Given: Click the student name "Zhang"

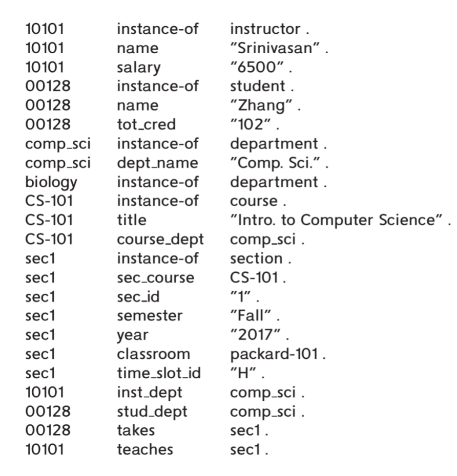Looking at the screenshot, I should 261,105.
